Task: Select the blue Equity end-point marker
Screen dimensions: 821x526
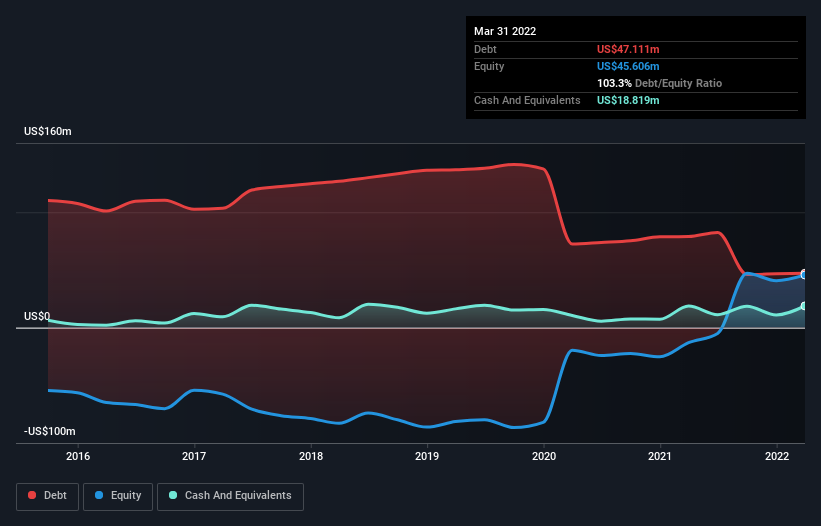Action: click(x=804, y=275)
